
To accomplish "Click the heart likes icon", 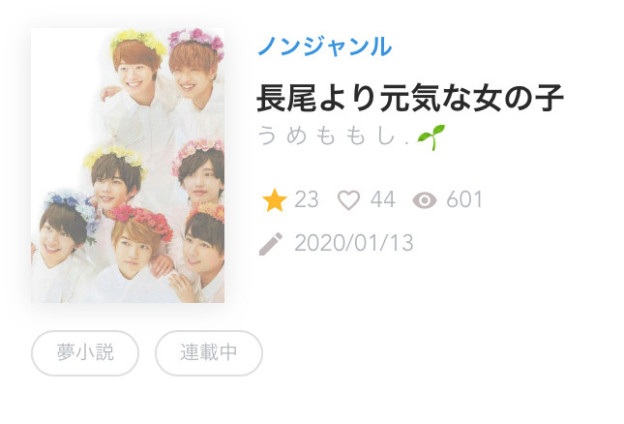I will pos(349,200).
